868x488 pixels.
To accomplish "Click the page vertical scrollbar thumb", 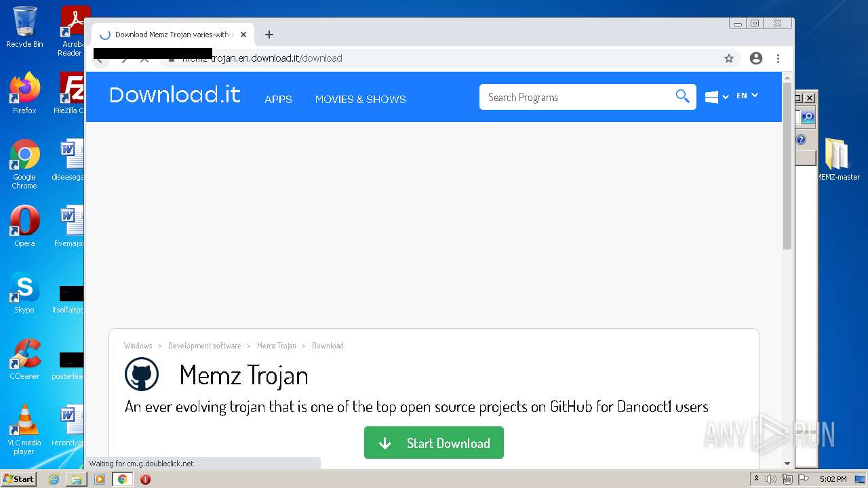I will pyautogui.click(x=787, y=165).
